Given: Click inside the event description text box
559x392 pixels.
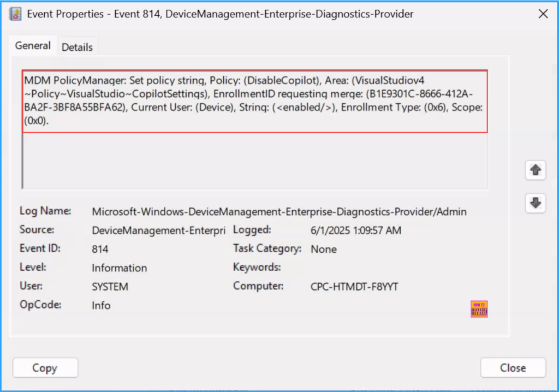Looking at the screenshot, I should tap(255, 129).
